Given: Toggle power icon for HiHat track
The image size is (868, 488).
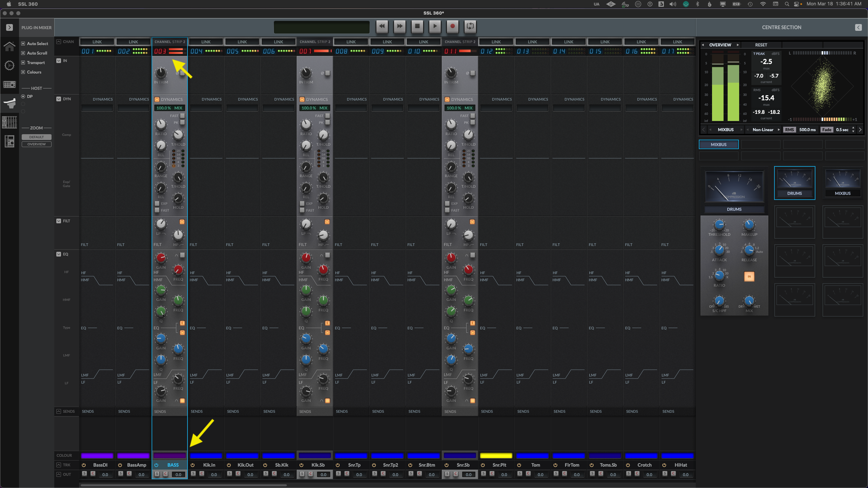Looking at the screenshot, I should [664, 465].
